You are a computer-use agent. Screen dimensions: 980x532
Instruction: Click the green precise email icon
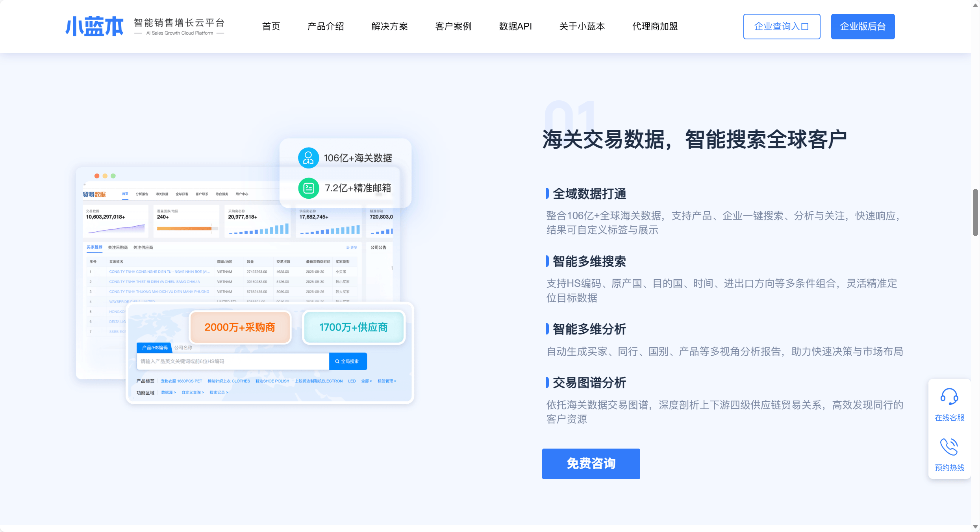coord(308,188)
